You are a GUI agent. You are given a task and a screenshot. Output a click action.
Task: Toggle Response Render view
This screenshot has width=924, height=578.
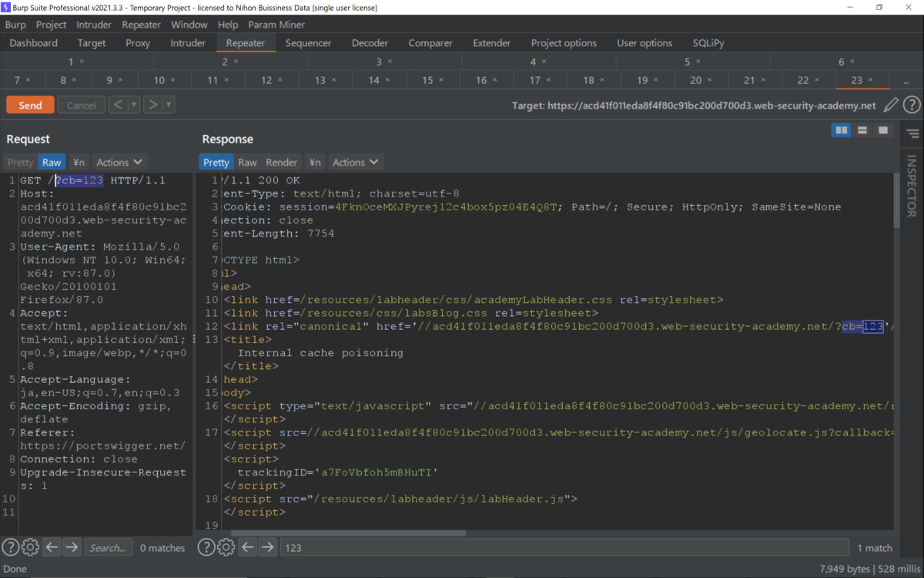click(282, 162)
